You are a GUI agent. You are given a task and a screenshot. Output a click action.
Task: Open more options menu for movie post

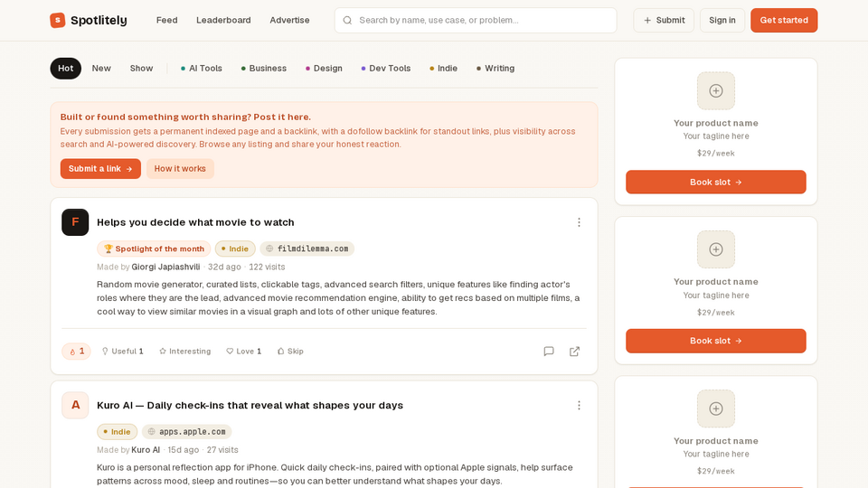click(x=579, y=222)
